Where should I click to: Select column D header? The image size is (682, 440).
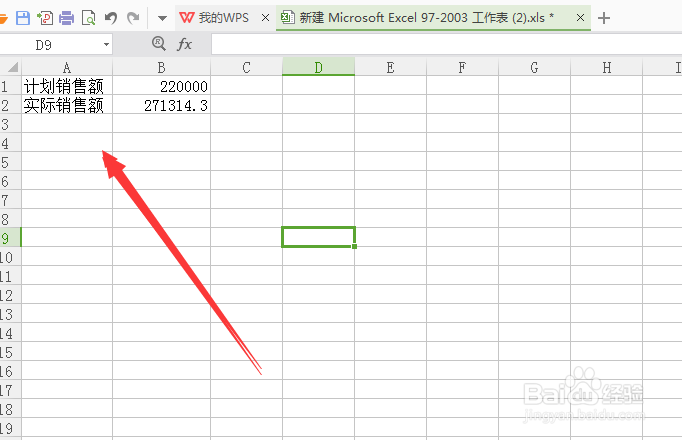(x=318, y=67)
